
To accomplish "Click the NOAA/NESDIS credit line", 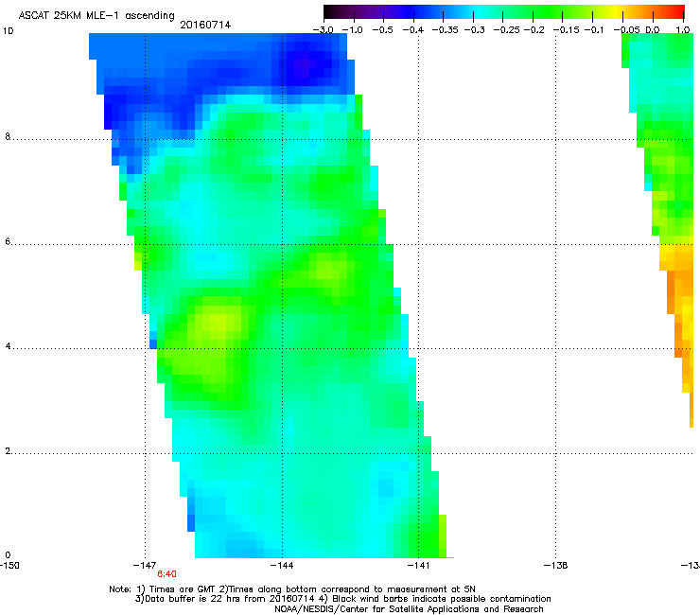I will (x=409, y=609).
